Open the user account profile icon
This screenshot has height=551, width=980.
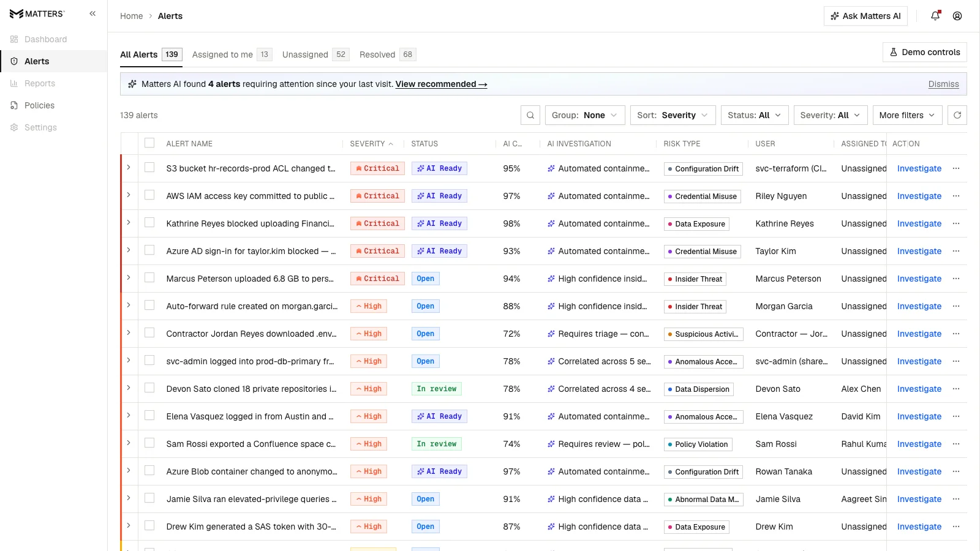click(957, 16)
